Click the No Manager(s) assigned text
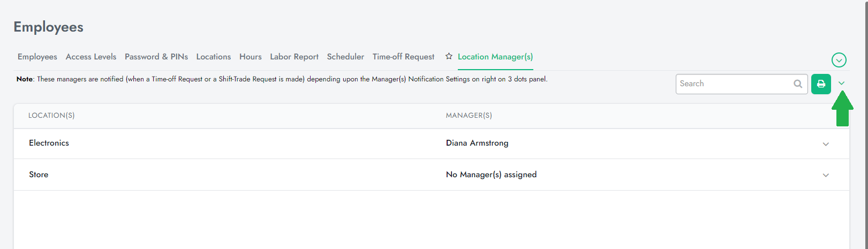Screen dimensions: 868x249 point(491,175)
